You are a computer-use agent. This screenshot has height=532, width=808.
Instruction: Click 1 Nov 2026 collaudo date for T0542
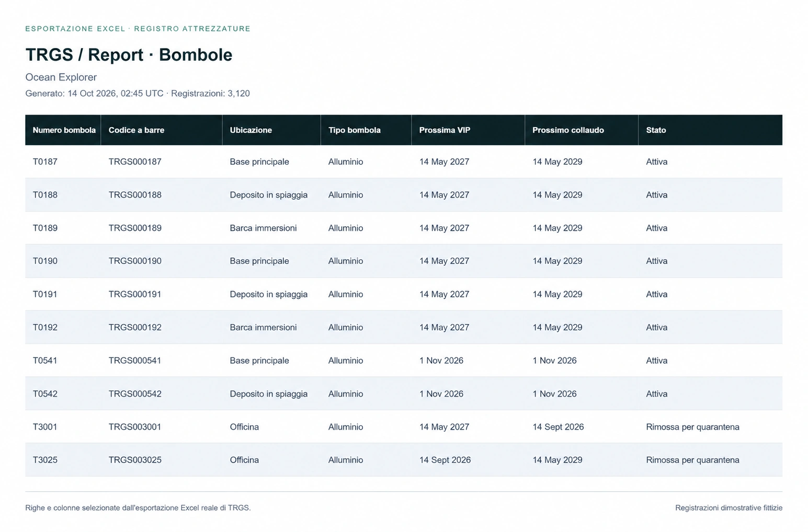[x=554, y=394]
